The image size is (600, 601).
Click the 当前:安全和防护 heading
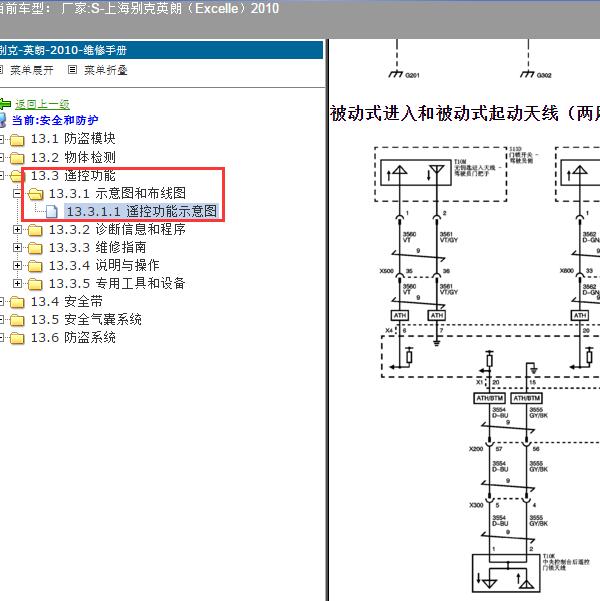(55, 120)
